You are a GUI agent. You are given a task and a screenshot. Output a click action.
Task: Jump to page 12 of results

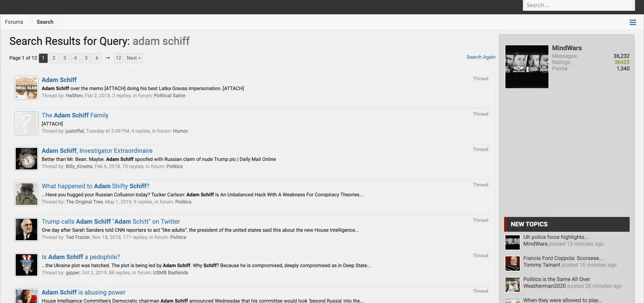(118, 58)
